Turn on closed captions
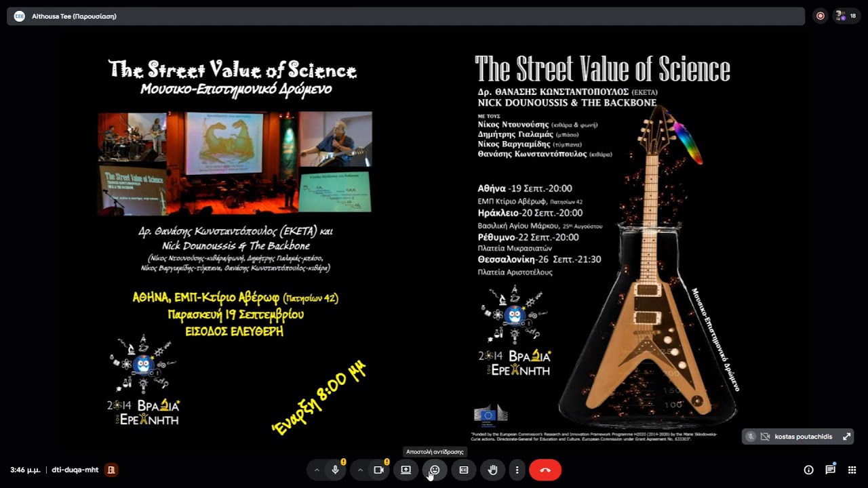The image size is (868, 488). click(x=464, y=470)
